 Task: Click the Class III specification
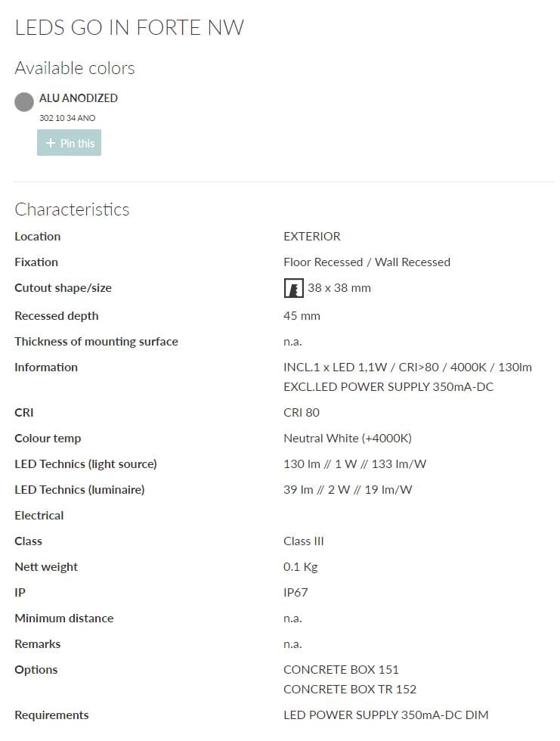tap(304, 541)
